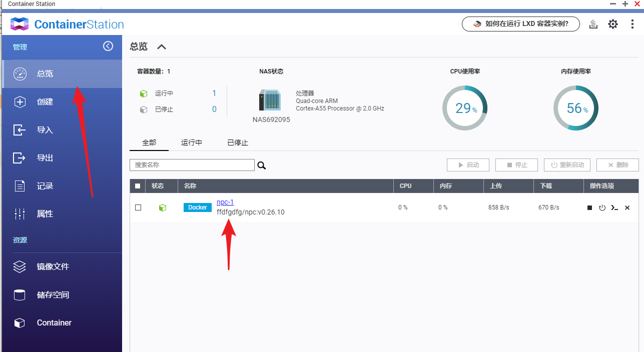Open the Export (导出) sidebar item
Viewport: 644px width, 352px height.
(62, 157)
